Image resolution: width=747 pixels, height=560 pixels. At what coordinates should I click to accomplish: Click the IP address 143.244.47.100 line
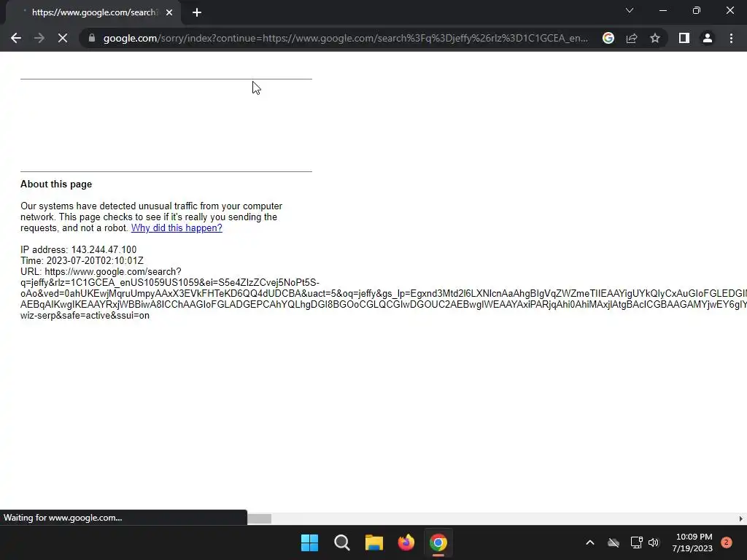[x=79, y=249]
